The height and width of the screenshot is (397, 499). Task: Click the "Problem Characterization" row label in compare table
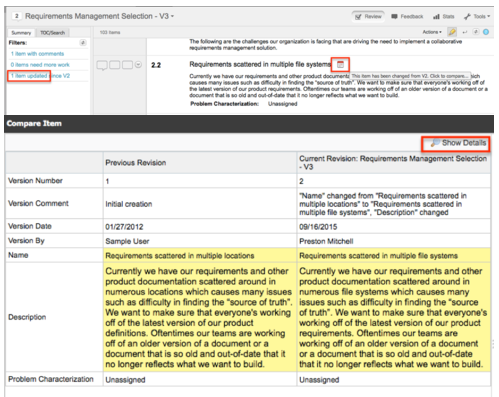pyautogui.click(x=51, y=379)
